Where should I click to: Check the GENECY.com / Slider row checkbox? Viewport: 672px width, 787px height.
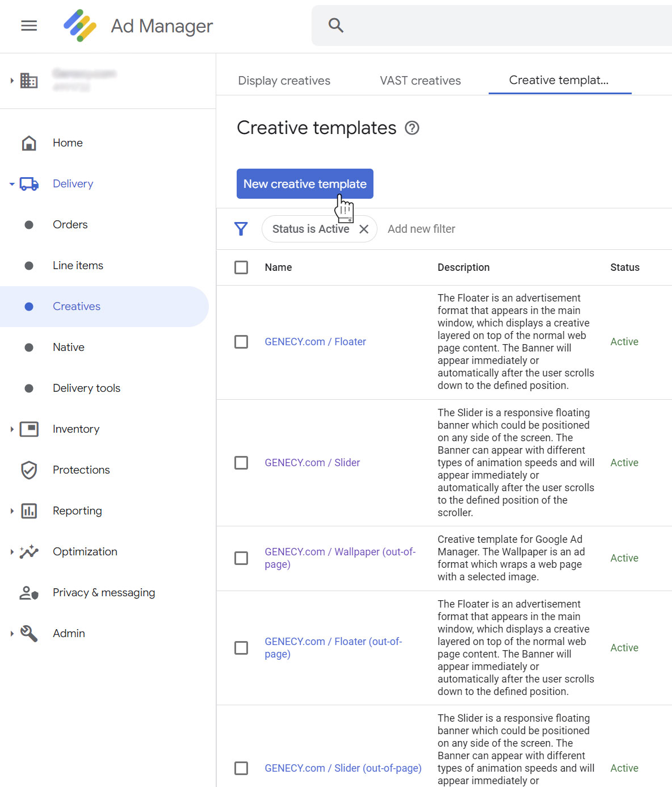[241, 462]
